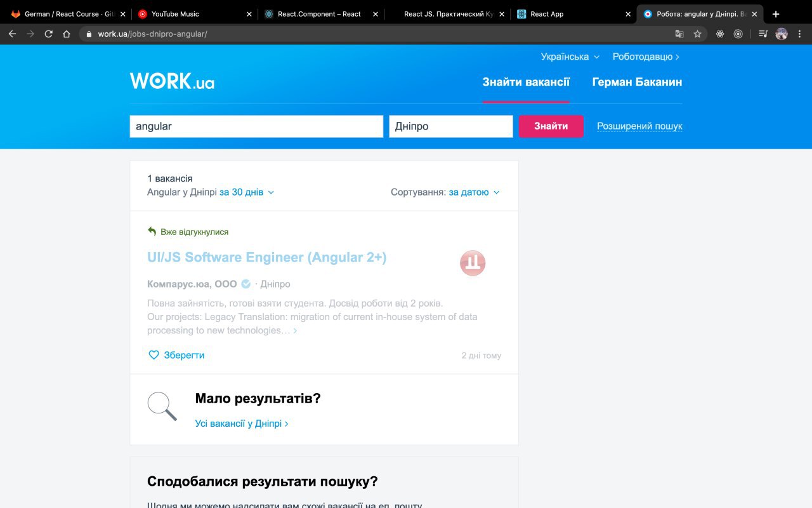Click the magnifying glass illustration

coord(162,406)
